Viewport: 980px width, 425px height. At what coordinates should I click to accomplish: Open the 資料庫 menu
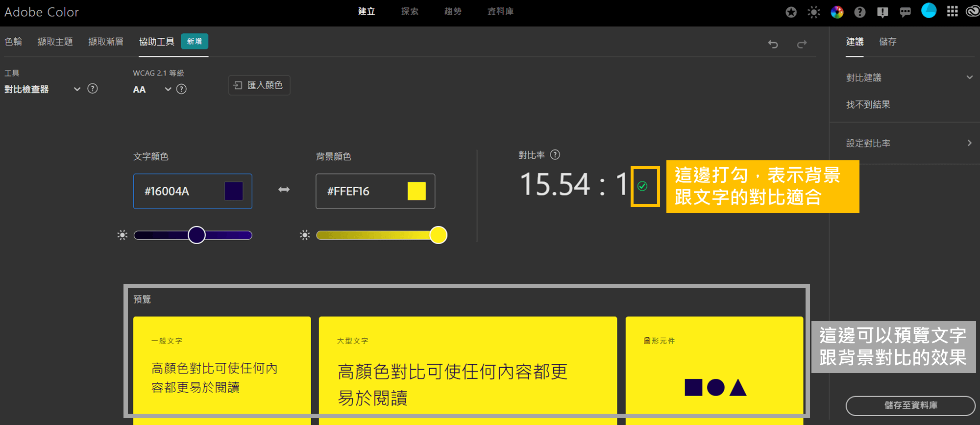500,11
